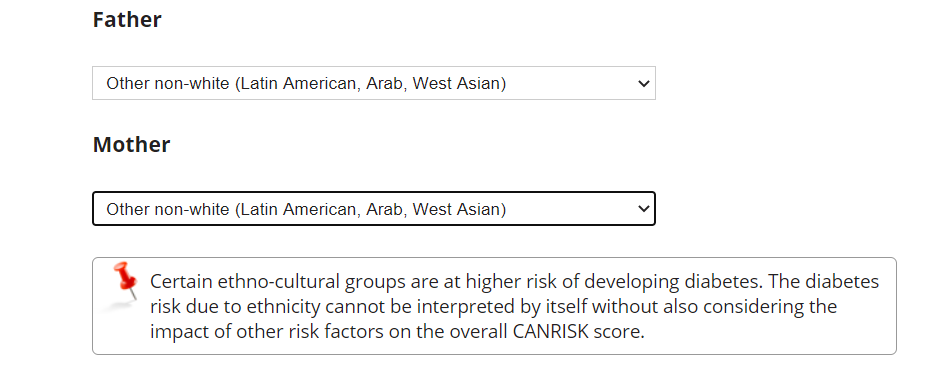The height and width of the screenshot is (392, 947).
Task: Click the word 'score' ending the note
Action: [x=616, y=332]
